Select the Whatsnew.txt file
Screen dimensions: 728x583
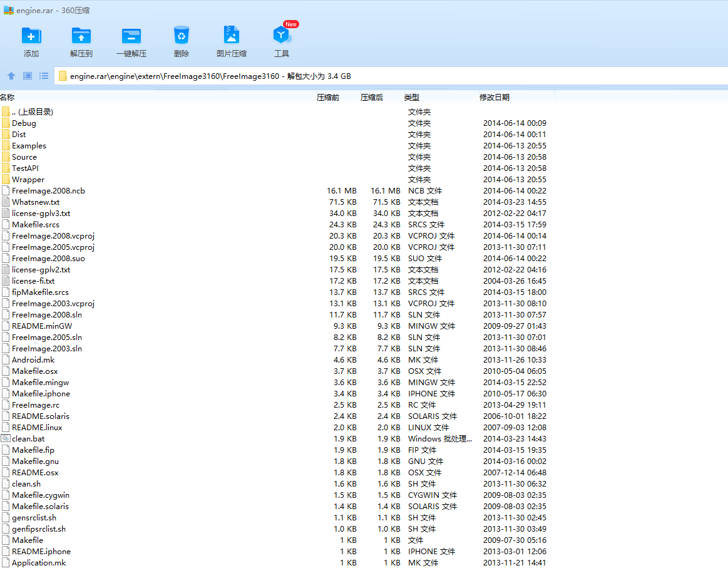36,202
